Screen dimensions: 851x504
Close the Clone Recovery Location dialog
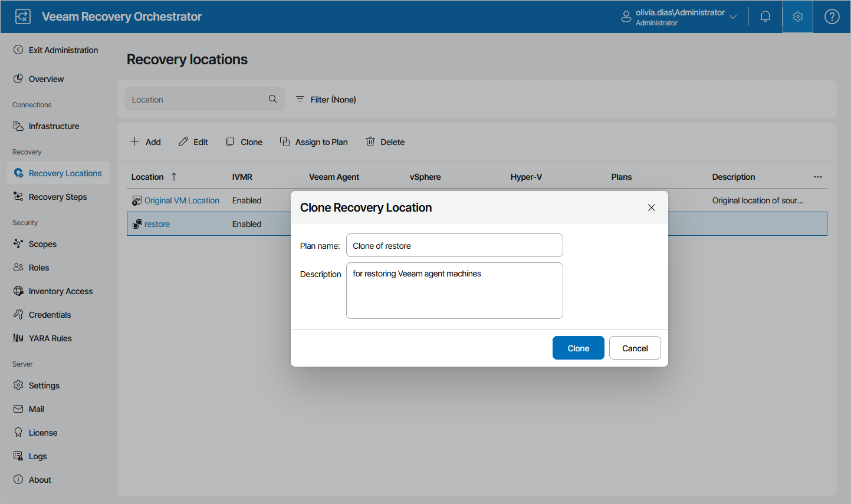(652, 207)
